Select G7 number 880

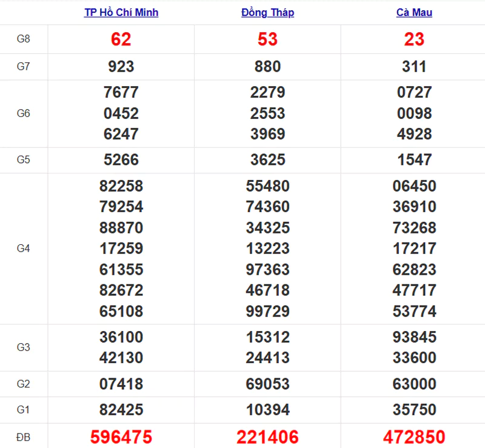(267, 67)
